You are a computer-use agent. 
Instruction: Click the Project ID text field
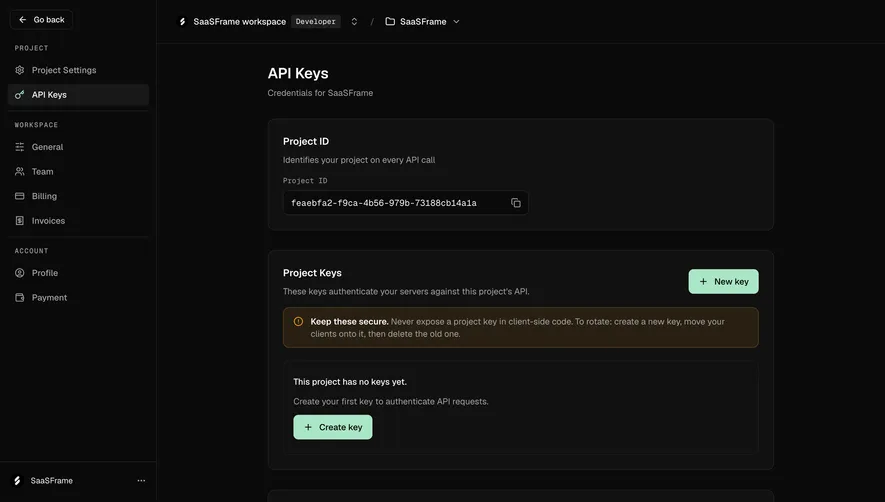[405, 203]
